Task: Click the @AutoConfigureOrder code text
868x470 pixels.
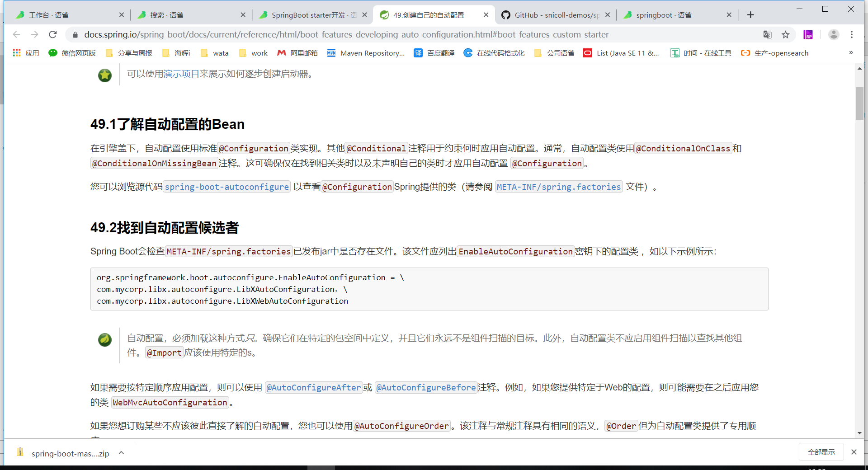Action: 402,426
